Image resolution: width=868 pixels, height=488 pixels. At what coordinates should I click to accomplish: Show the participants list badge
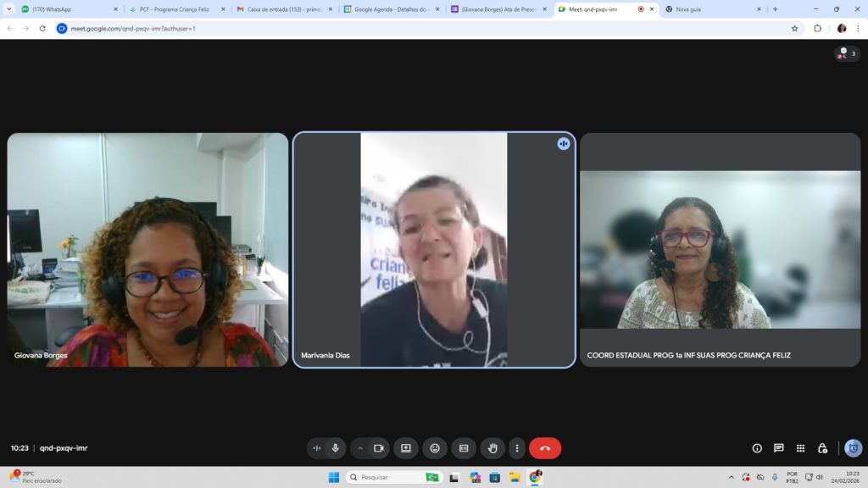(847, 54)
